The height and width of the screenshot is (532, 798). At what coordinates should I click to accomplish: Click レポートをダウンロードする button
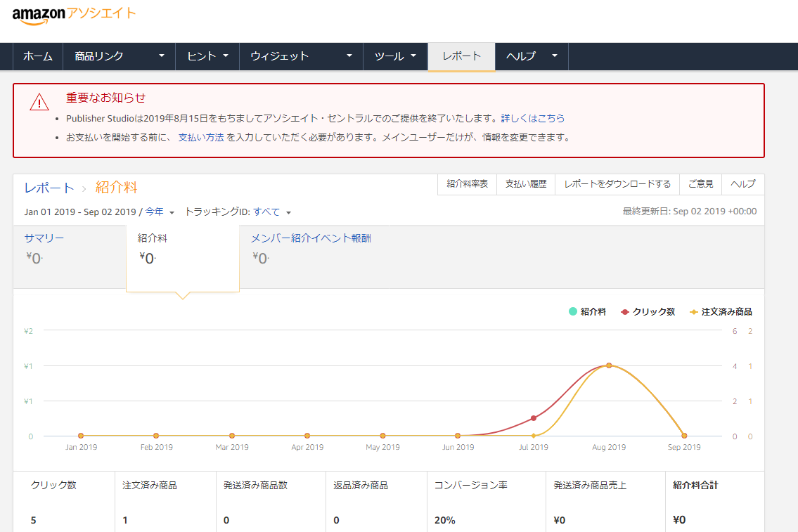pos(617,184)
